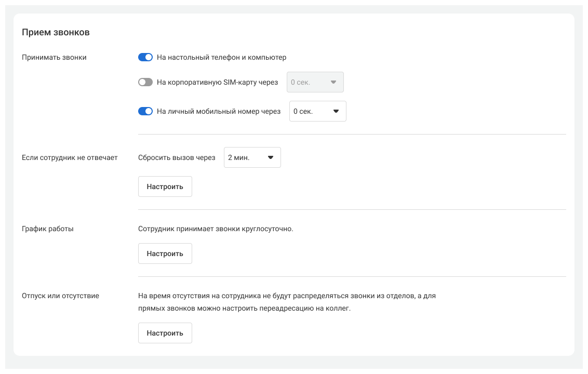Expand the personal mobile number delay dropdown
Viewport: 588px width, 374px height.
pyautogui.click(x=317, y=111)
